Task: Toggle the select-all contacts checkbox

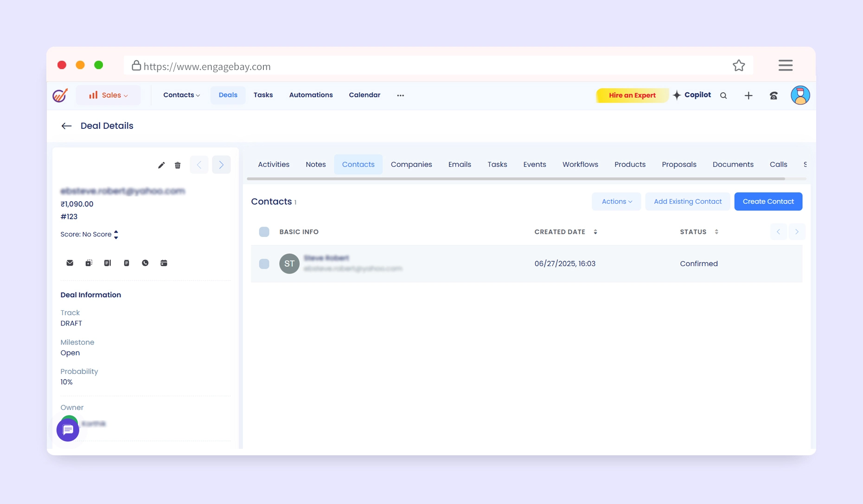Action: pyautogui.click(x=264, y=232)
